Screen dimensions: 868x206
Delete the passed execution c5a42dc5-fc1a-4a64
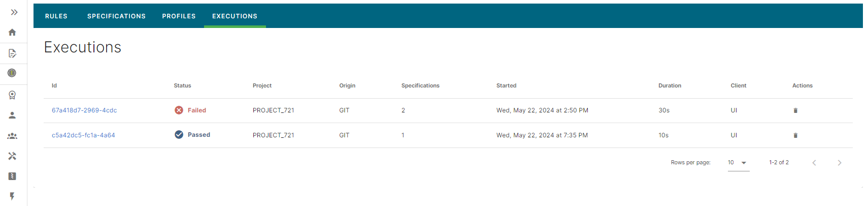coord(795,135)
